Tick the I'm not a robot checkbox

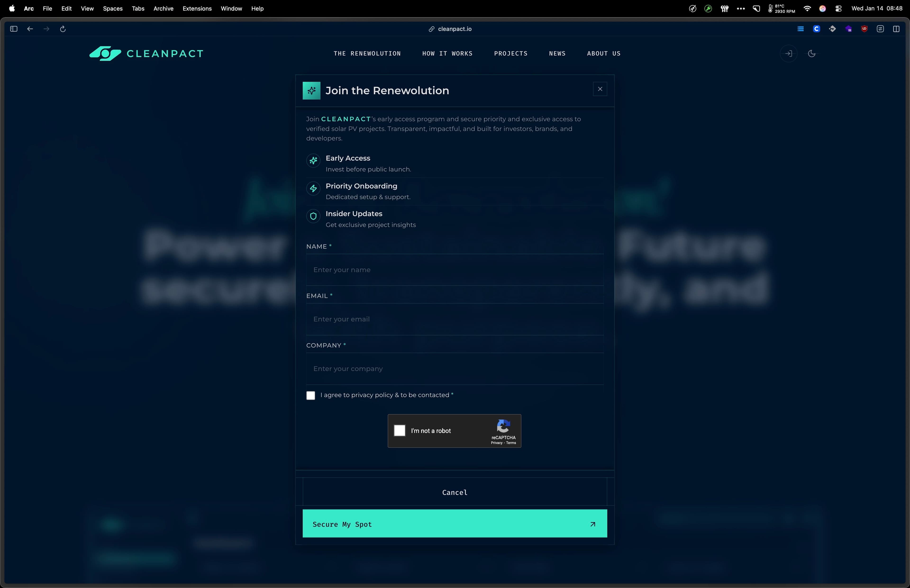pyautogui.click(x=400, y=430)
